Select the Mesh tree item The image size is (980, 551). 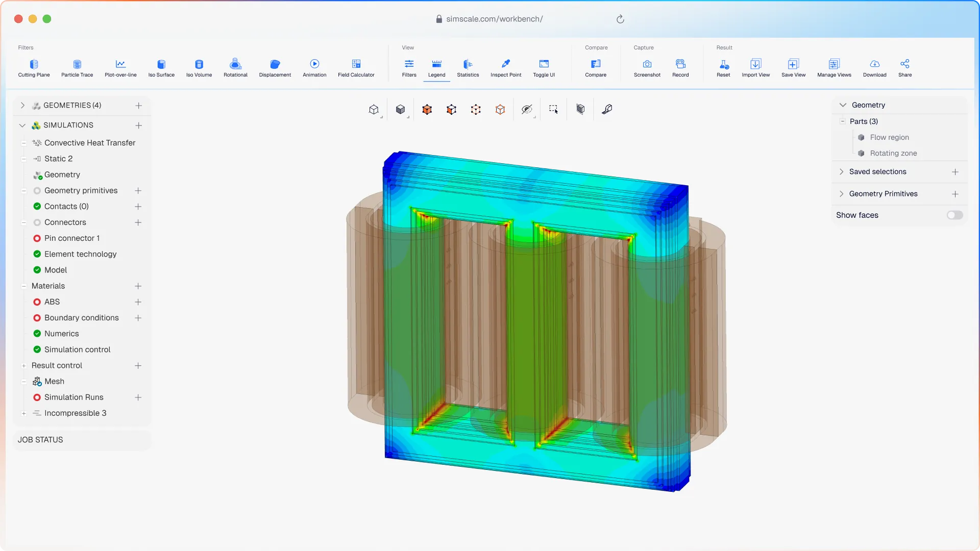point(54,382)
